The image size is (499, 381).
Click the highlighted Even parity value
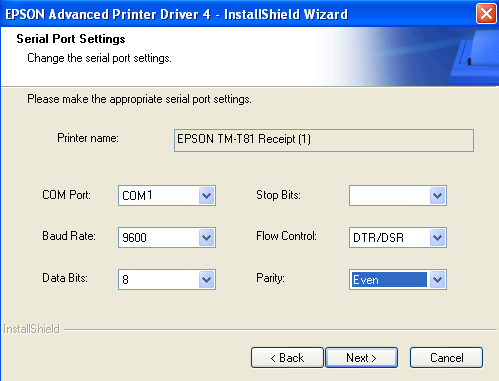(x=389, y=280)
